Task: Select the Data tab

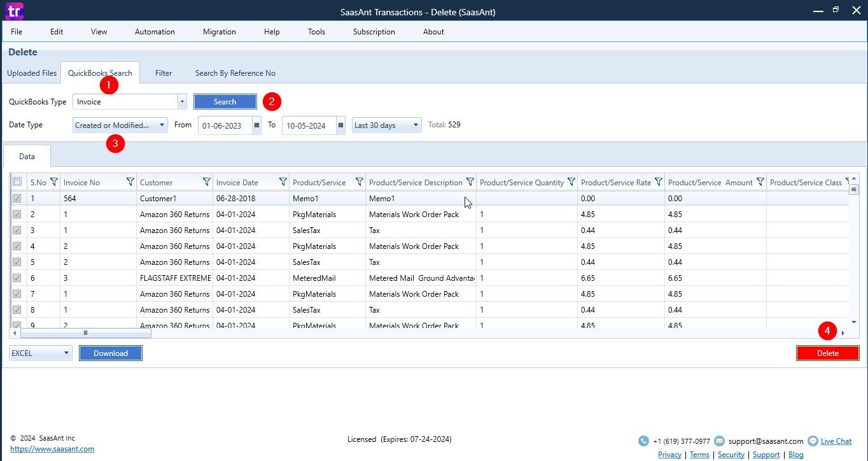Action: 27,156
